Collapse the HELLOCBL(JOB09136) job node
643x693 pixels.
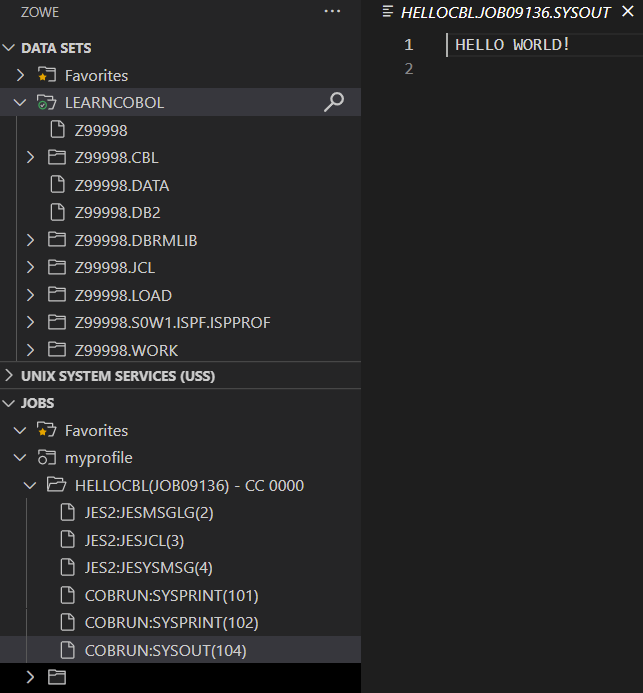30,485
